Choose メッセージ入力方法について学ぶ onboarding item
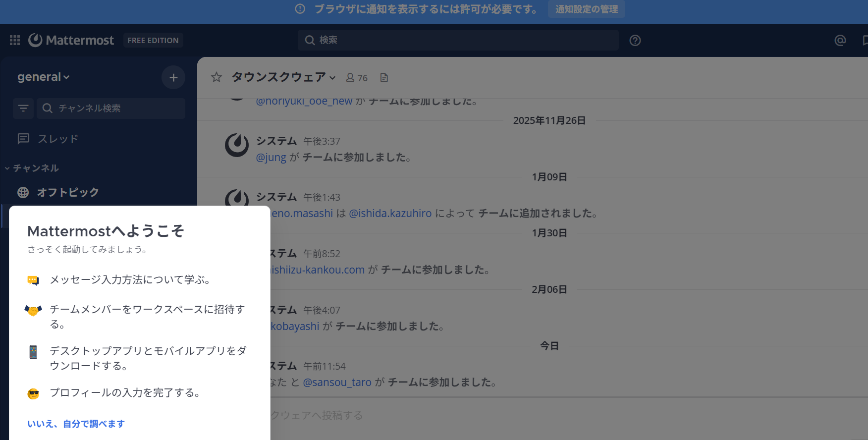This screenshot has width=868, height=440. (130, 280)
